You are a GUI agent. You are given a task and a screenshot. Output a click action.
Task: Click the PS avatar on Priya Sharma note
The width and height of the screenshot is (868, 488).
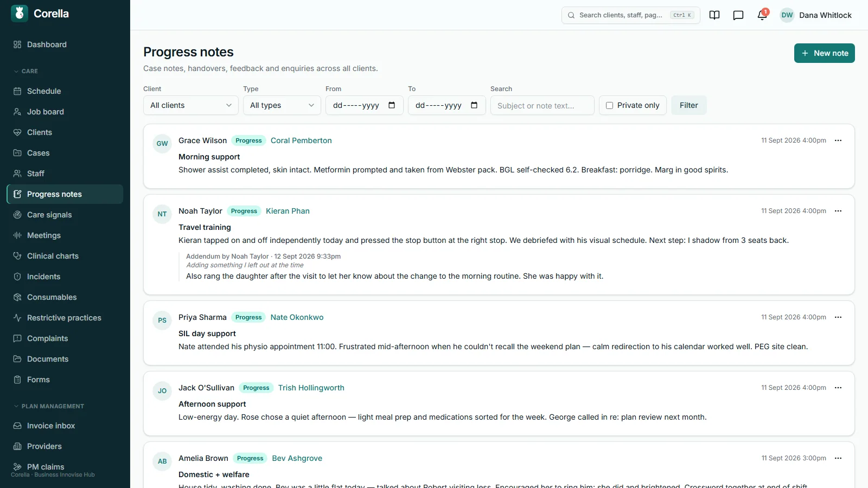tap(162, 320)
